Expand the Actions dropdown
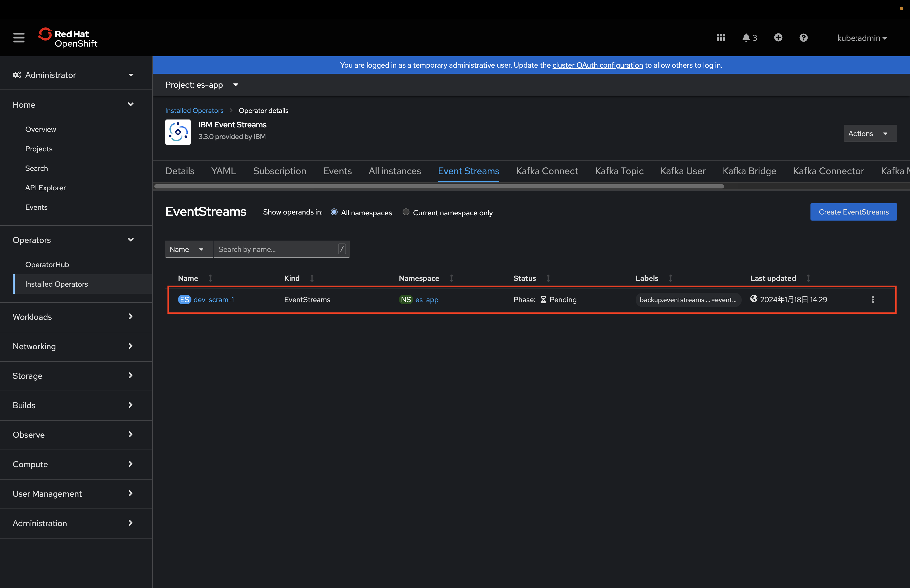The height and width of the screenshot is (588, 910). click(x=870, y=133)
